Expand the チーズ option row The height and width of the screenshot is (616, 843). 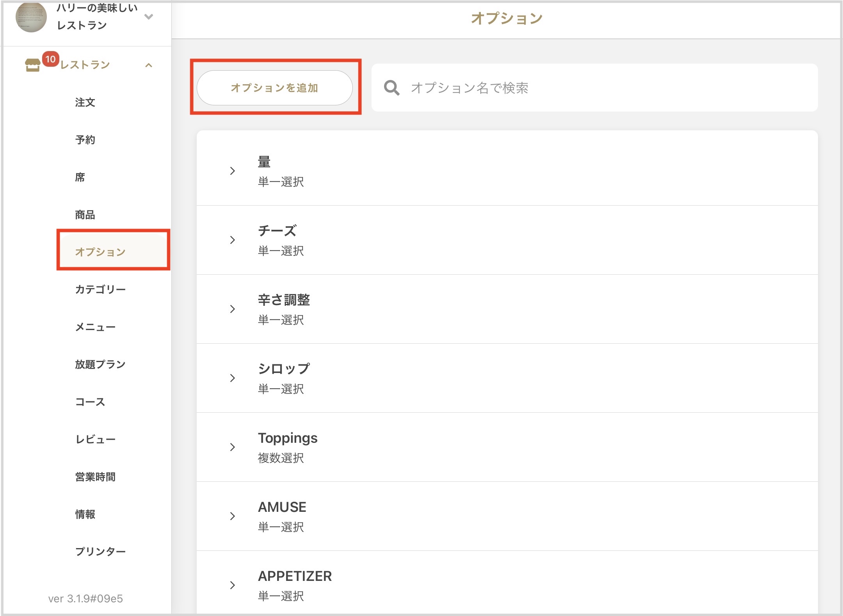233,240
